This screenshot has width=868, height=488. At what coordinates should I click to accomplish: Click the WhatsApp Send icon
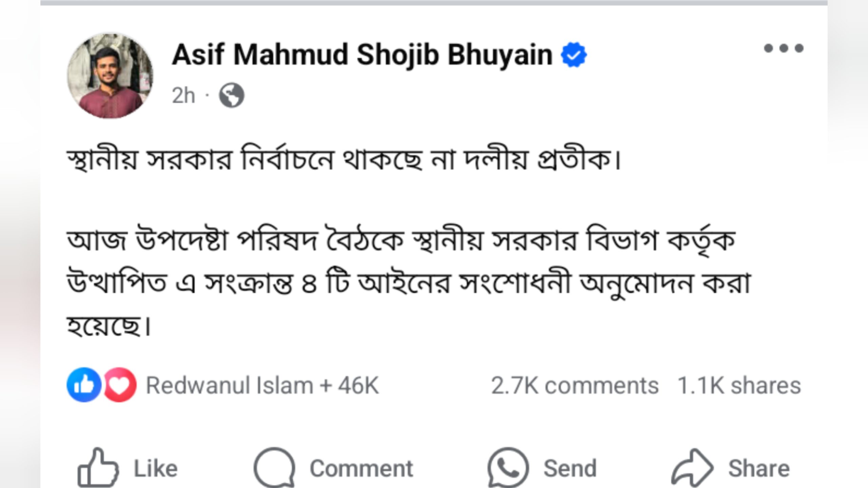click(508, 468)
